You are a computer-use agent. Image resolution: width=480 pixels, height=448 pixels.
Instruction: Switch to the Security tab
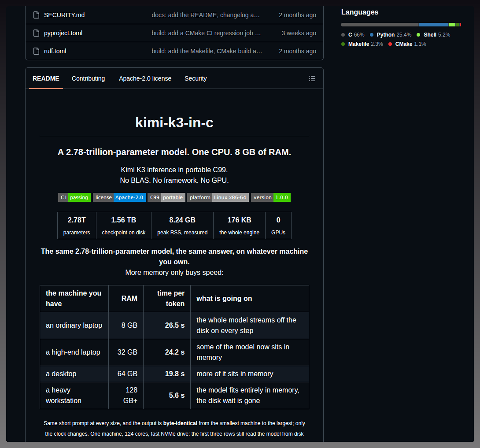click(196, 78)
